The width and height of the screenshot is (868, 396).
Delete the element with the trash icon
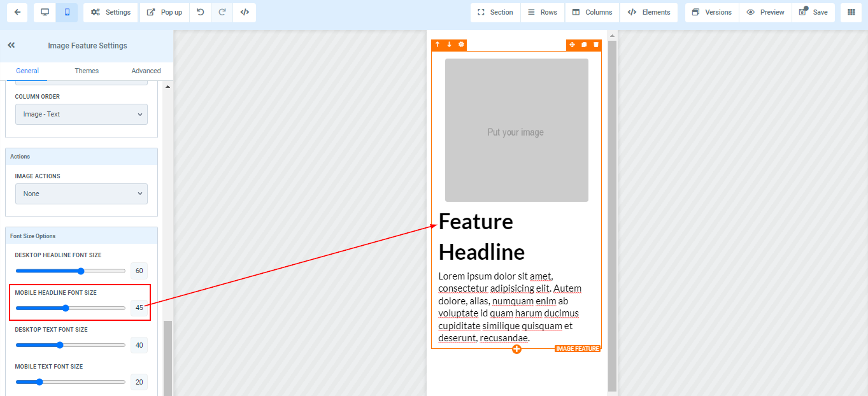pos(596,45)
